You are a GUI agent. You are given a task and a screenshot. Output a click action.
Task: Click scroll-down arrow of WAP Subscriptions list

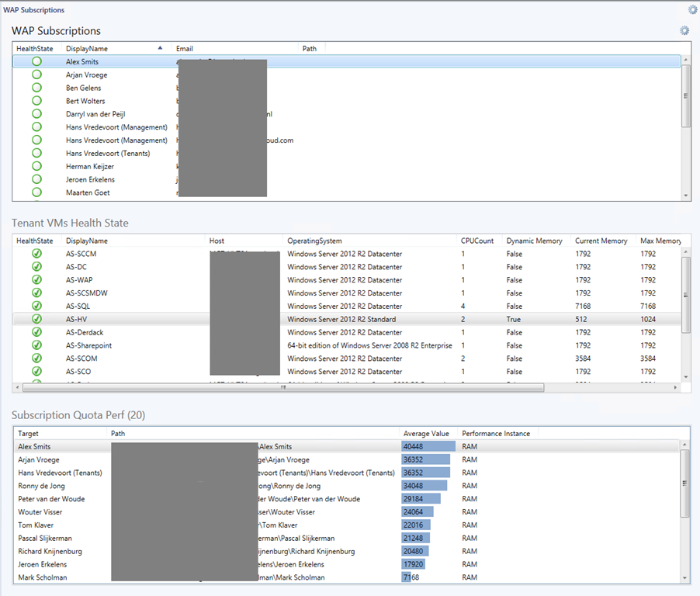click(x=686, y=196)
